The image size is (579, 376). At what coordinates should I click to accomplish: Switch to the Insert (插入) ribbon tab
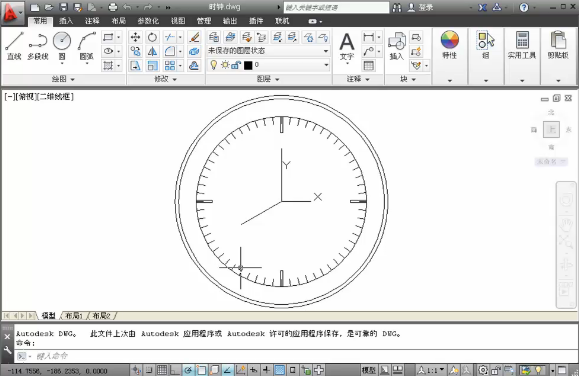[x=66, y=21]
